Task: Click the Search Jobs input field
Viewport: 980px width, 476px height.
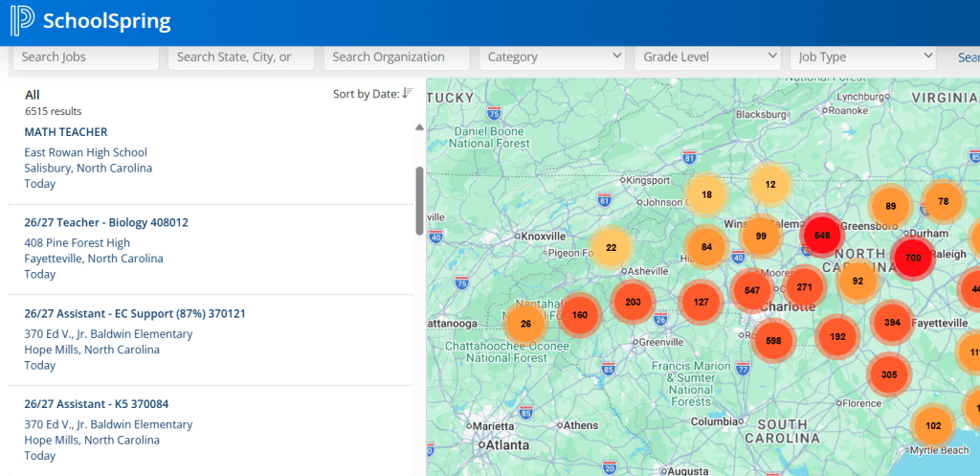Action: point(84,57)
